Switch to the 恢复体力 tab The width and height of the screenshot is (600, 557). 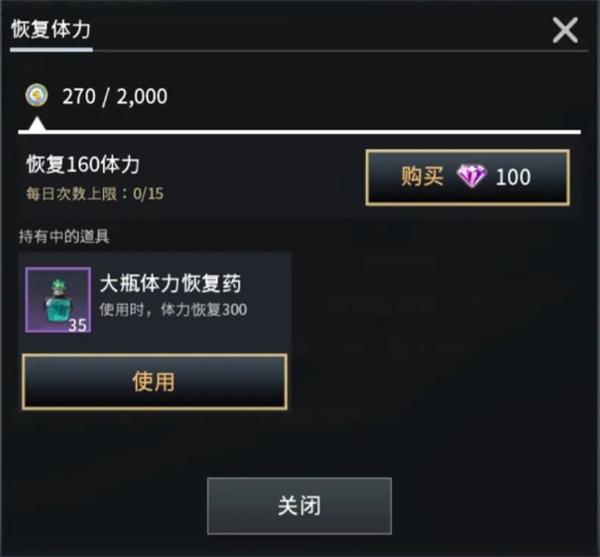point(51,30)
